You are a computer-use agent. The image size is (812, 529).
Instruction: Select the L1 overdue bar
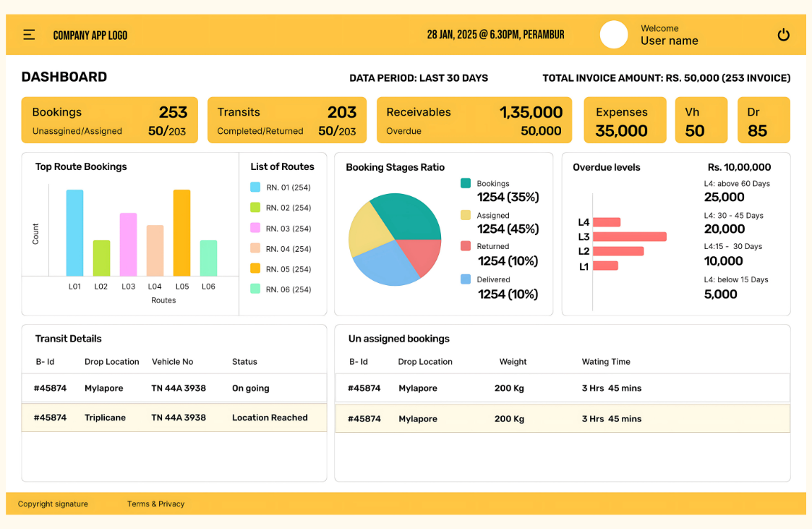[x=605, y=266]
